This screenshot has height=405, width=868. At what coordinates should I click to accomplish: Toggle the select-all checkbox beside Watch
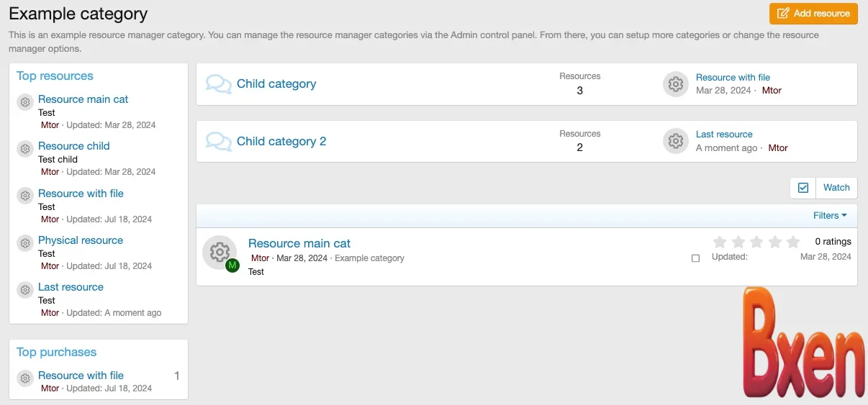pos(803,188)
